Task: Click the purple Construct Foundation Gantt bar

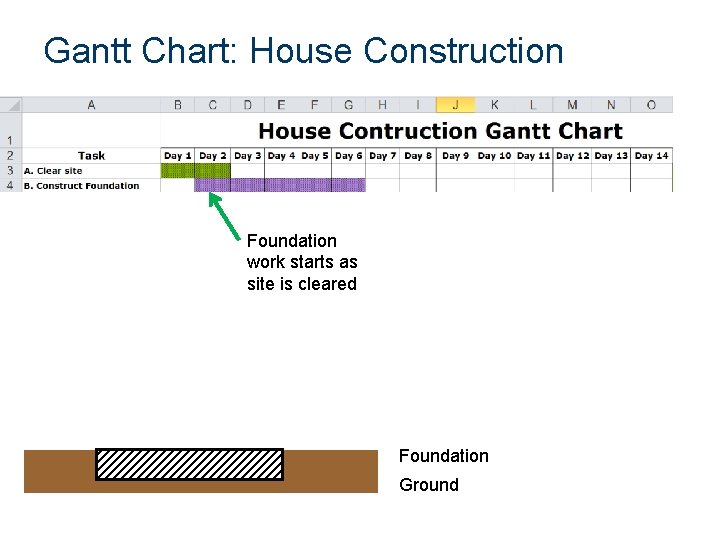Action: click(x=280, y=185)
